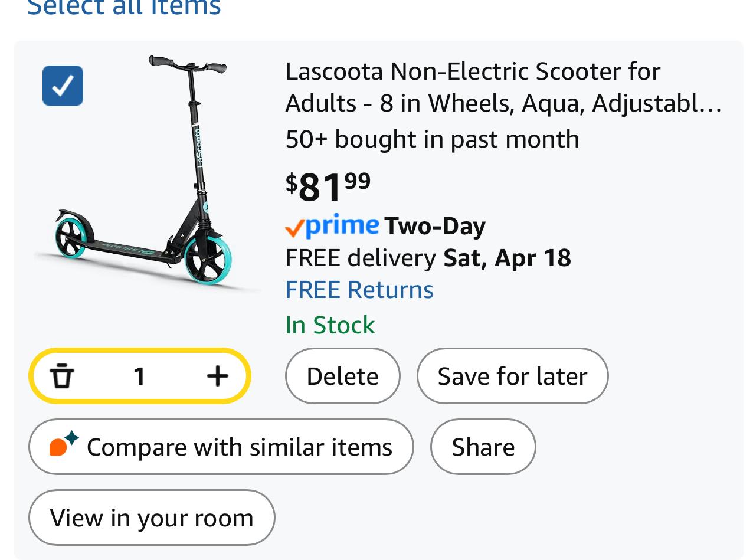Viewport: 753px width, 560px height.
Task: Click the Select all items link
Action: coord(124,7)
